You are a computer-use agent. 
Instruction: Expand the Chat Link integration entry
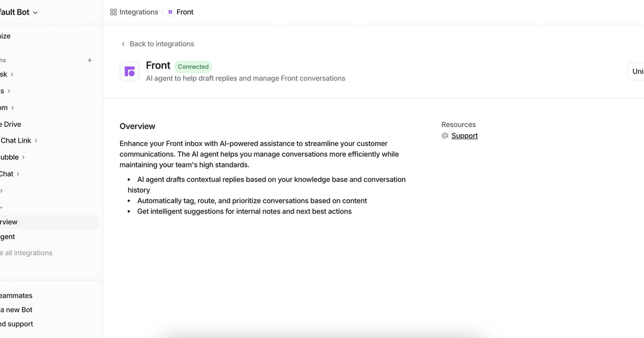point(15,140)
